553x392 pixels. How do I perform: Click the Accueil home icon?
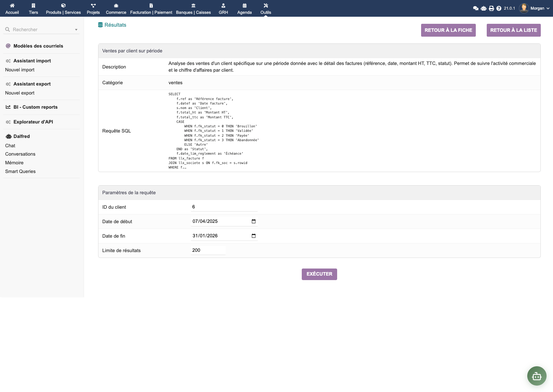click(x=12, y=5)
